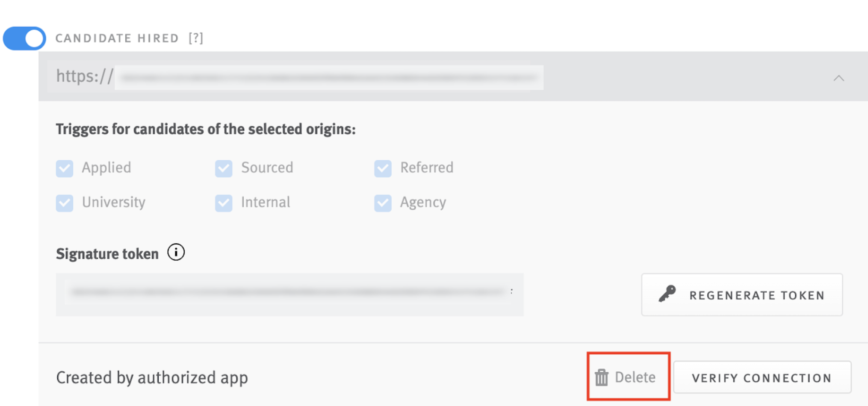The width and height of the screenshot is (868, 406).
Task: Uncheck the Sourced origin checkbox
Action: [224, 168]
